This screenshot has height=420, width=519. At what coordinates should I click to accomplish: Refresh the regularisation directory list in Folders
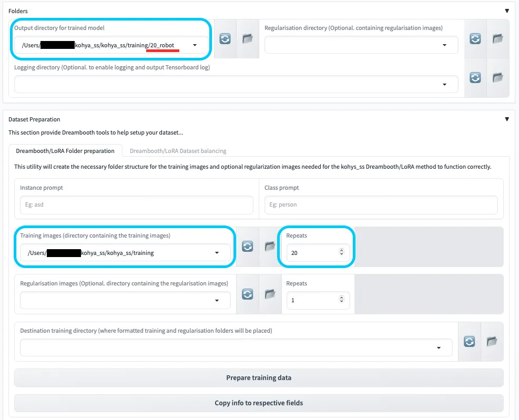(x=475, y=39)
